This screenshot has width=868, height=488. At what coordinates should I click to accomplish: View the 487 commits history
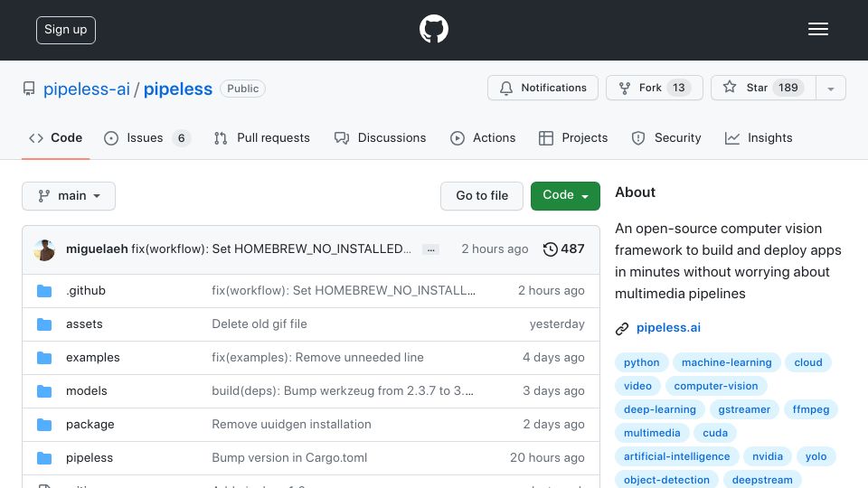click(563, 249)
